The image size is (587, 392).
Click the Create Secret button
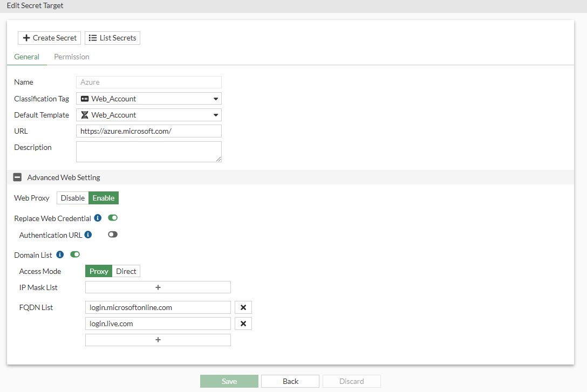pos(50,38)
